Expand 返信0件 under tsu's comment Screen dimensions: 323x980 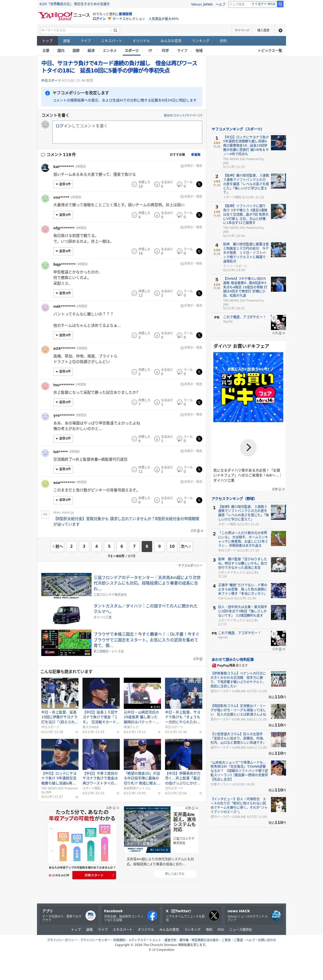point(63,402)
